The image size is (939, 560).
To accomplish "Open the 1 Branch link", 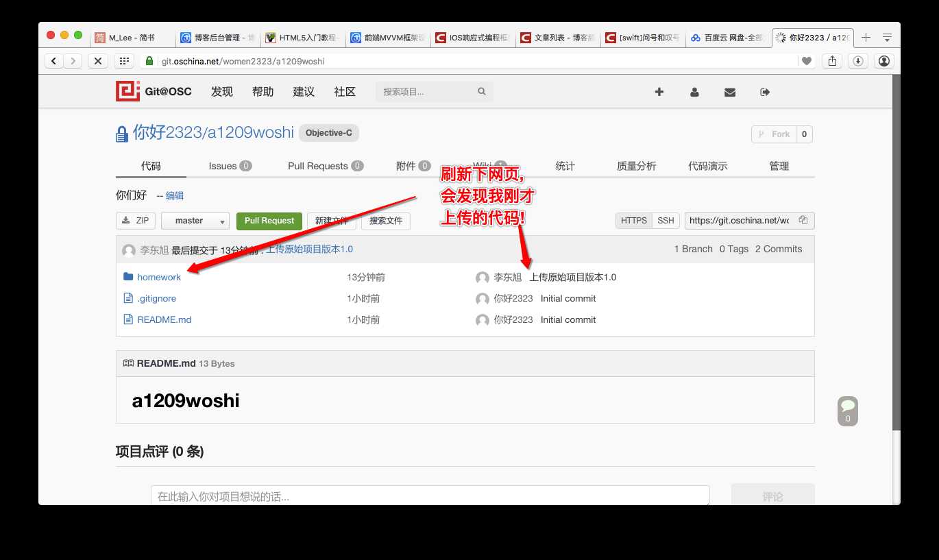I will (x=694, y=249).
